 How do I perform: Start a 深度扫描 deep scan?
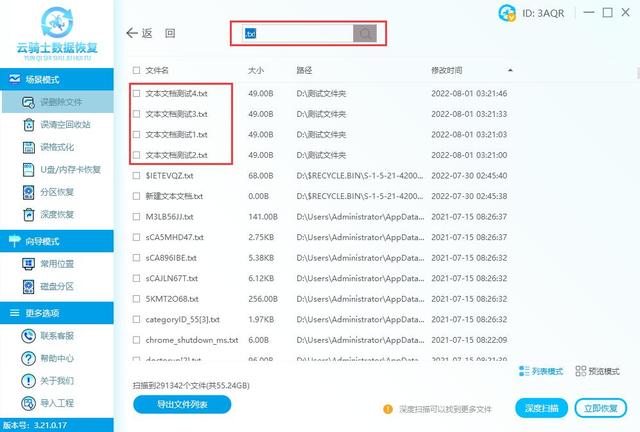(541, 408)
